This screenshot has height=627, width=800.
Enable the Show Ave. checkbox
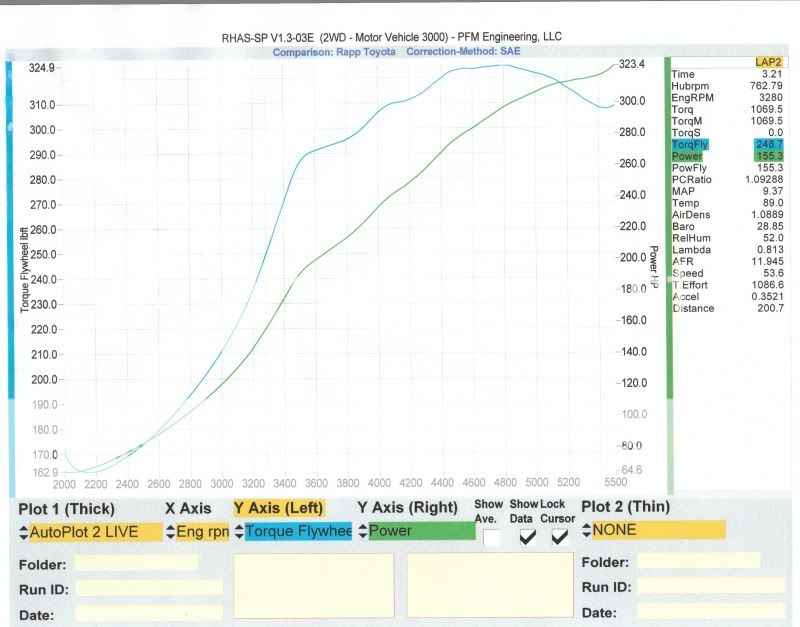(x=492, y=538)
